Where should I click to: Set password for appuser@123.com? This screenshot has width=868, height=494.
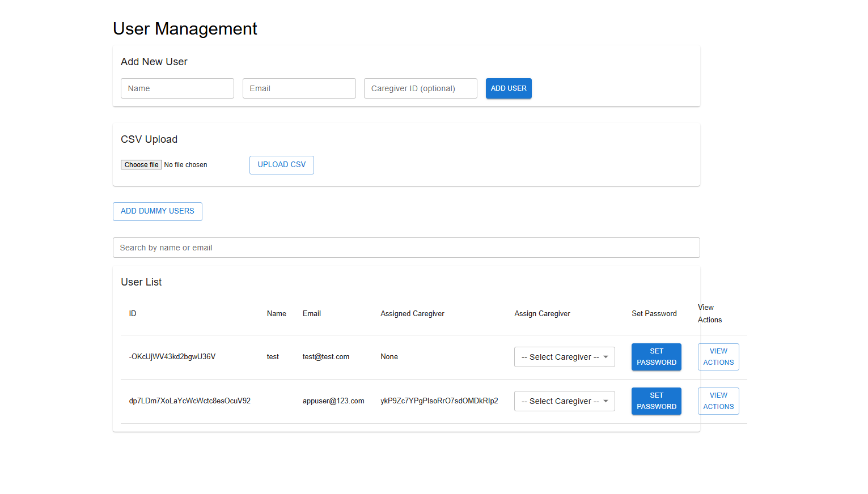pos(656,401)
